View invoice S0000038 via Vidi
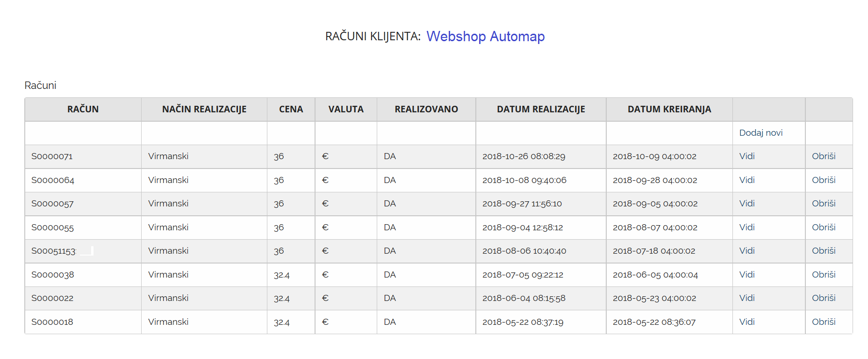Screen dimensions: 868x359 [x=746, y=275]
